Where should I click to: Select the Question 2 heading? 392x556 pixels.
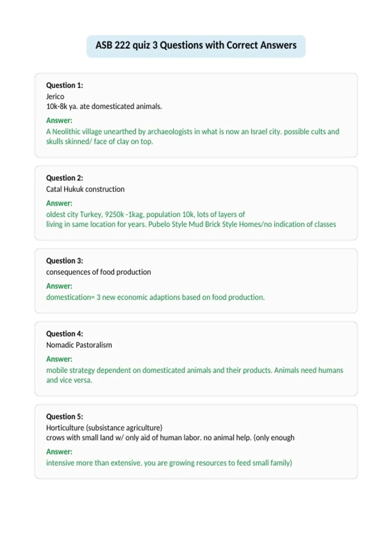(64, 178)
